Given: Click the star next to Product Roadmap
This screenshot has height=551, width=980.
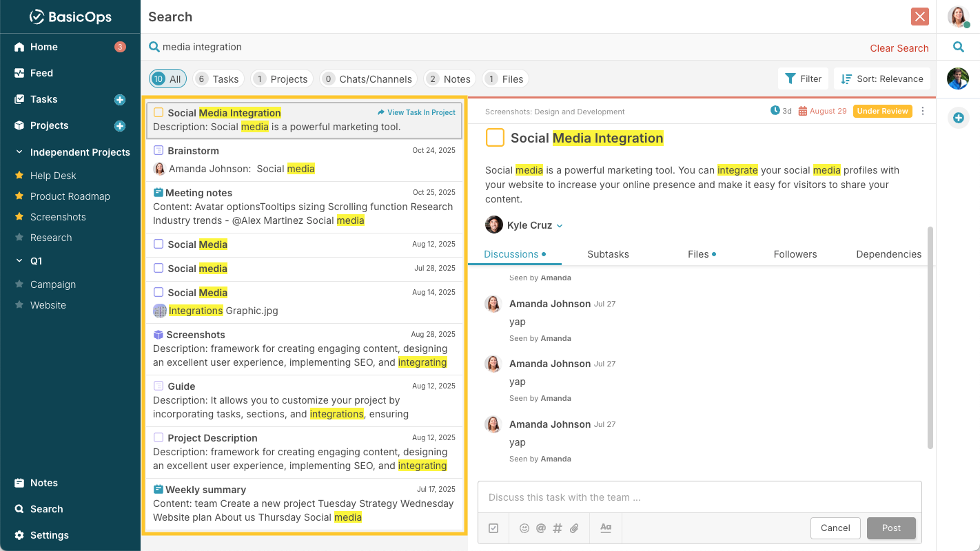Looking at the screenshot, I should pyautogui.click(x=19, y=196).
